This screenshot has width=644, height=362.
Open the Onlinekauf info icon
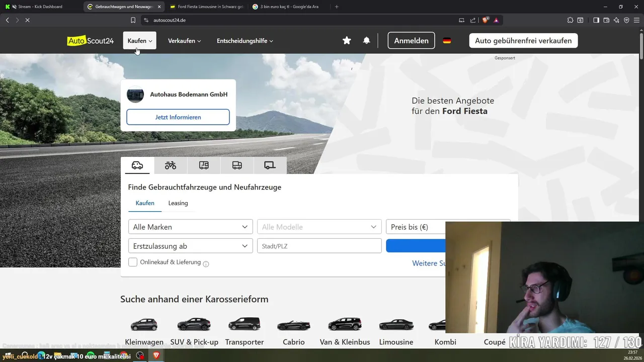click(206, 263)
